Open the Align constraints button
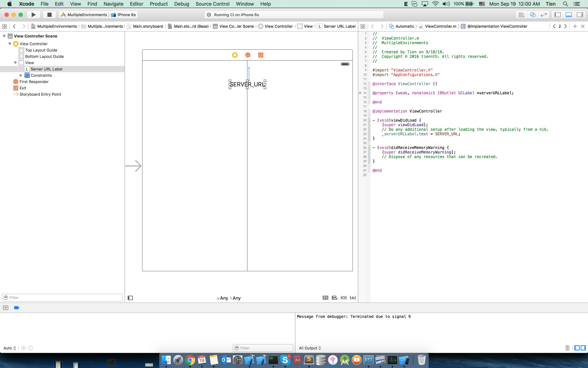 pyautogui.click(x=335, y=298)
